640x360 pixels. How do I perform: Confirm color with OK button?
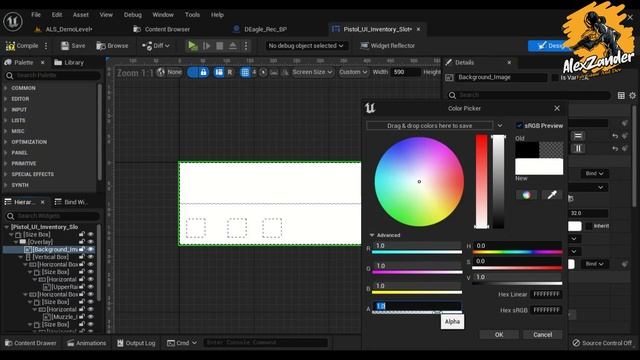(499, 335)
